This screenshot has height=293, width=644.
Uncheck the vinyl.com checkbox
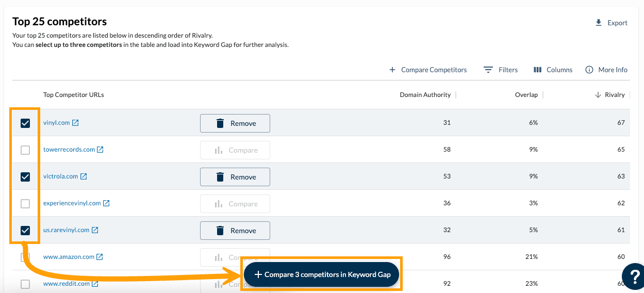coord(25,123)
